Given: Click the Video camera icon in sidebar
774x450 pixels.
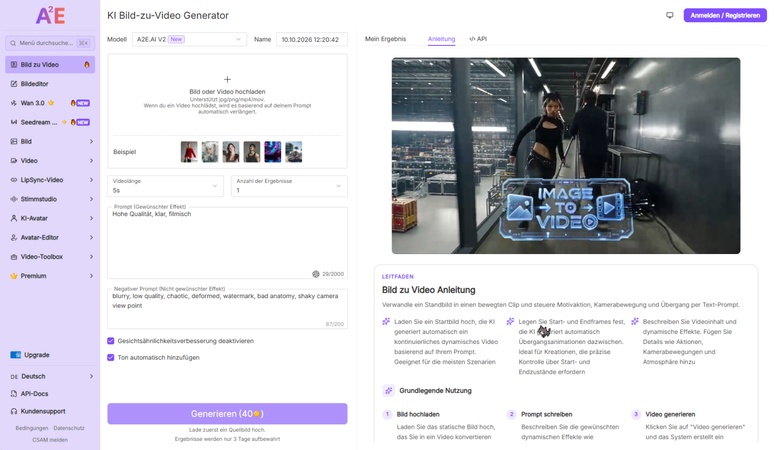Looking at the screenshot, I should click(14, 161).
